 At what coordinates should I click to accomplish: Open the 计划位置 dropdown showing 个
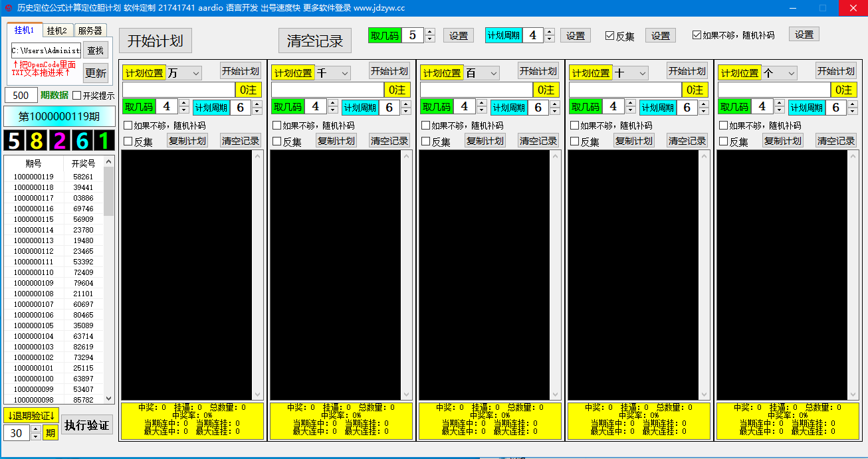[780, 73]
